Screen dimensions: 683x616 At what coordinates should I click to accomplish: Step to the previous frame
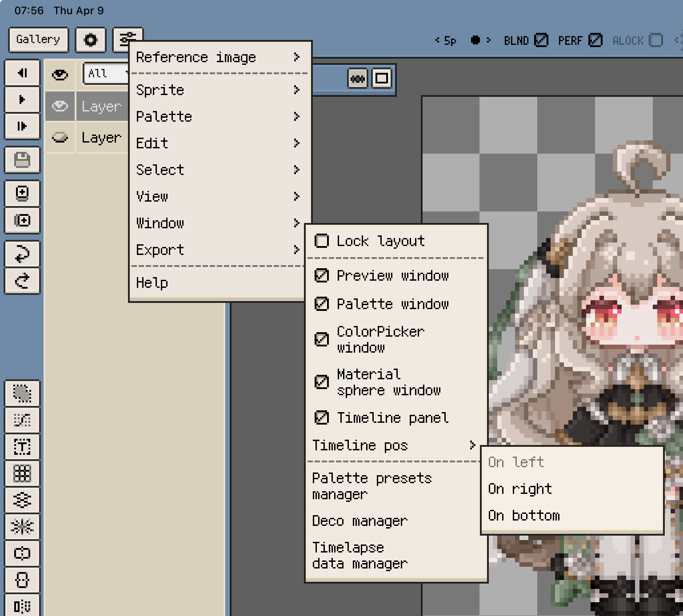(x=22, y=73)
